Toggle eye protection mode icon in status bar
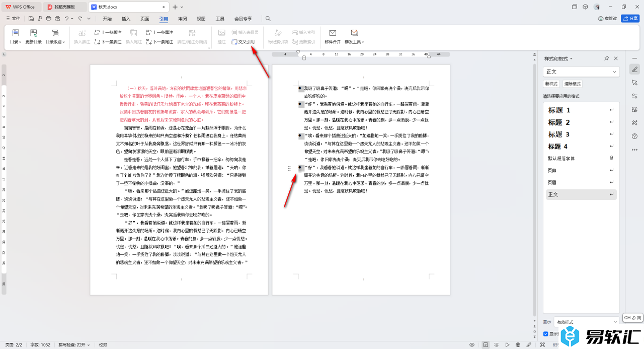The height and width of the screenshot is (349, 644). point(472,345)
